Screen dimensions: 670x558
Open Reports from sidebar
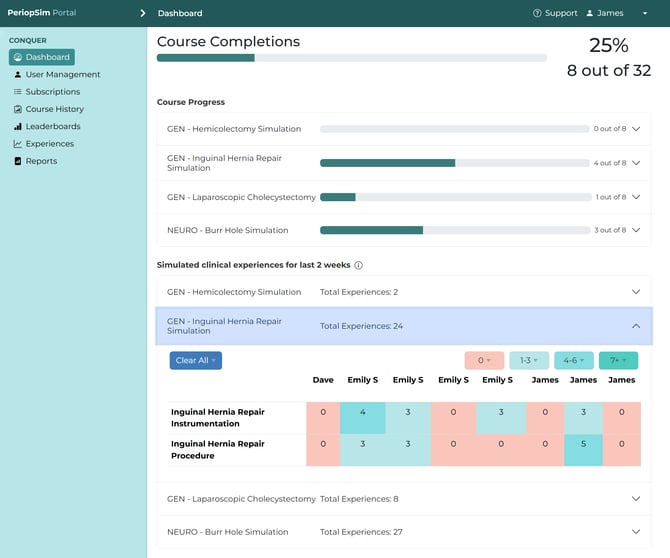point(41,161)
